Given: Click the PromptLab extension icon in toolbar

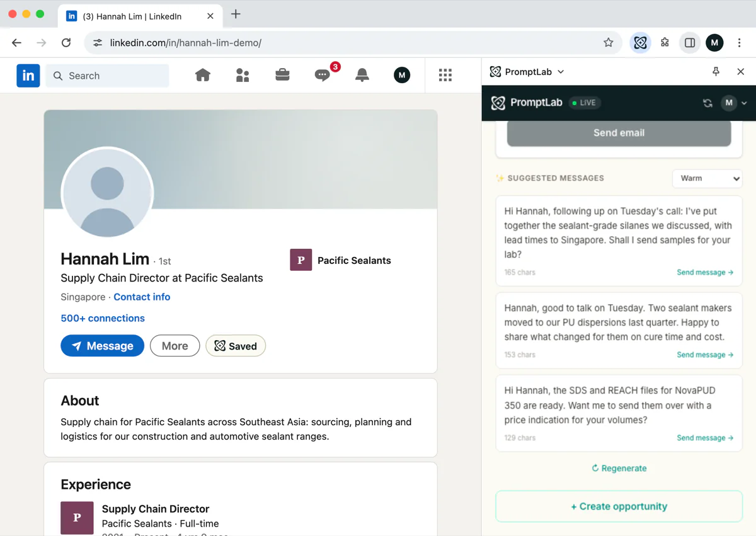Looking at the screenshot, I should pos(641,43).
